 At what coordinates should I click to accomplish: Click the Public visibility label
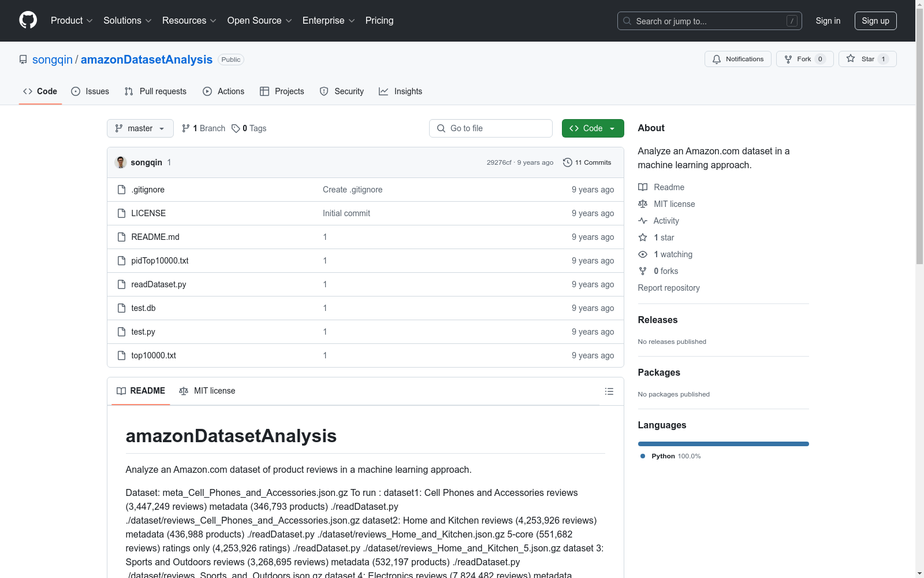(x=231, y=60)
